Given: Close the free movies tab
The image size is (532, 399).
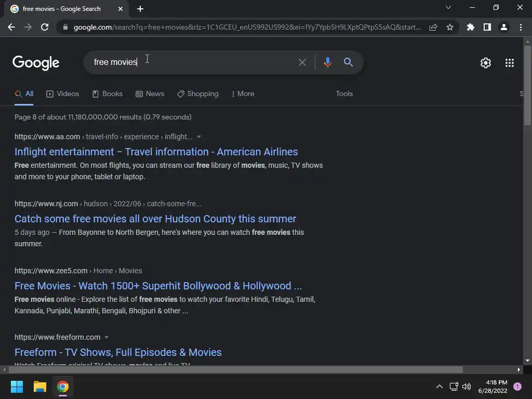Looking at the screenshot, I should [x=121, y=9].
